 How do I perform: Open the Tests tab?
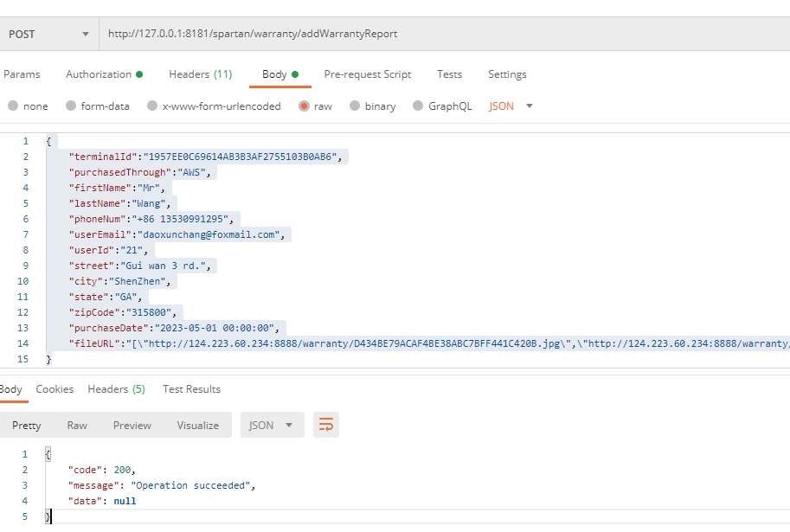(x=449, y=74)
